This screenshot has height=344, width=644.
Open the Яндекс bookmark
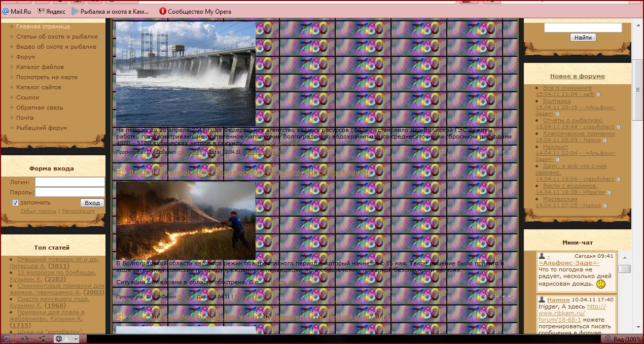(52, 11)
